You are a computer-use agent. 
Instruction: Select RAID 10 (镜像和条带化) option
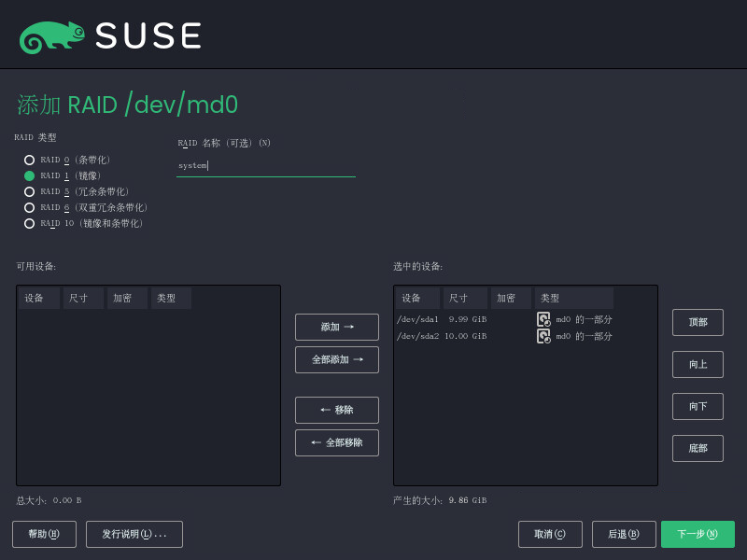30,223
